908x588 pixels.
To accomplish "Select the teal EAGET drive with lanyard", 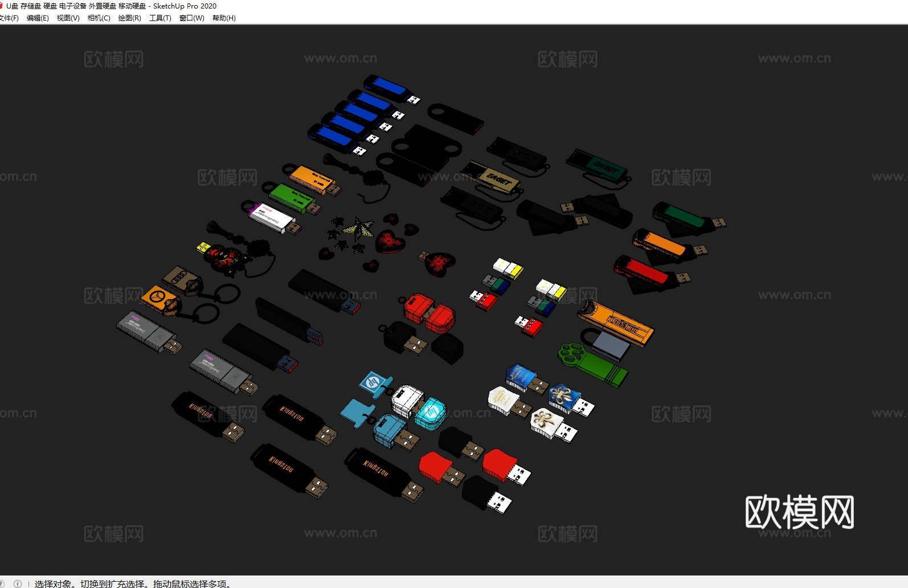I will pos(599,168).
